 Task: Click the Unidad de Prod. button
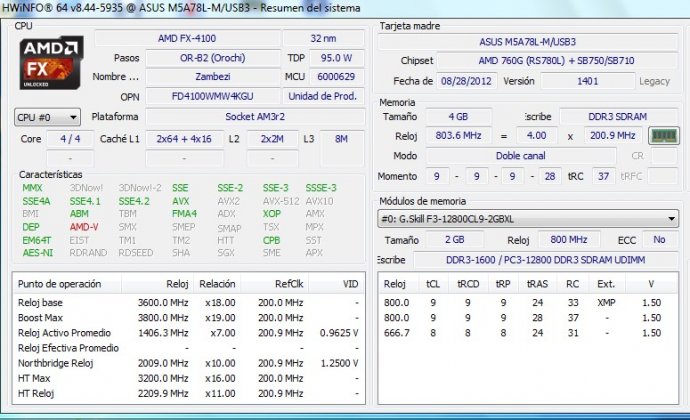pos(323,96)
